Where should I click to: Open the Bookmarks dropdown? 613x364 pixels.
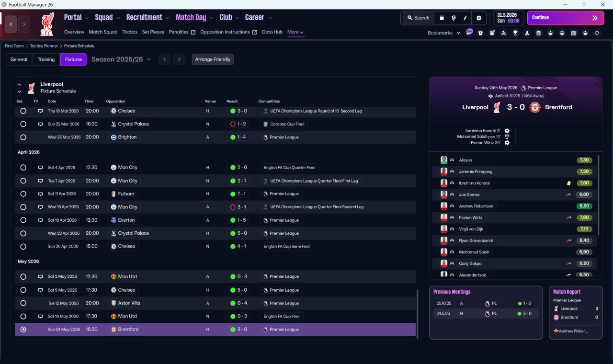point(444,33)
